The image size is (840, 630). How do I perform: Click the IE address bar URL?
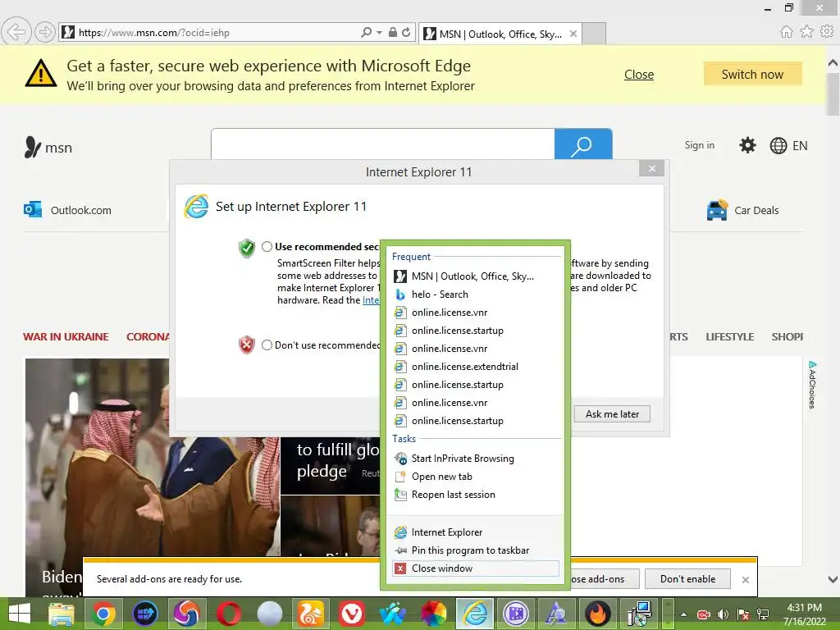click(x=154, y=33)
